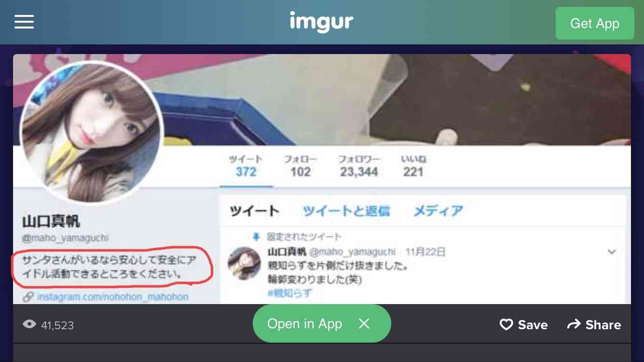Tap Open in App

[305, 324]
